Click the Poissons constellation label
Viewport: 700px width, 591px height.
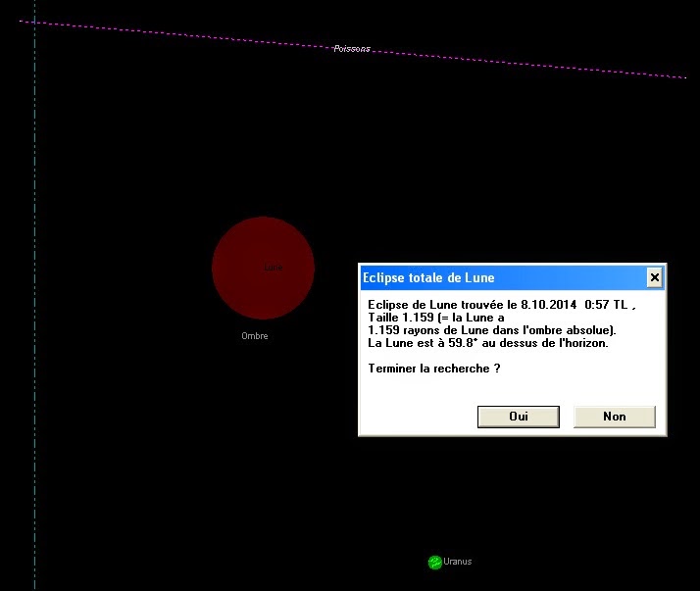click(352, 49)
